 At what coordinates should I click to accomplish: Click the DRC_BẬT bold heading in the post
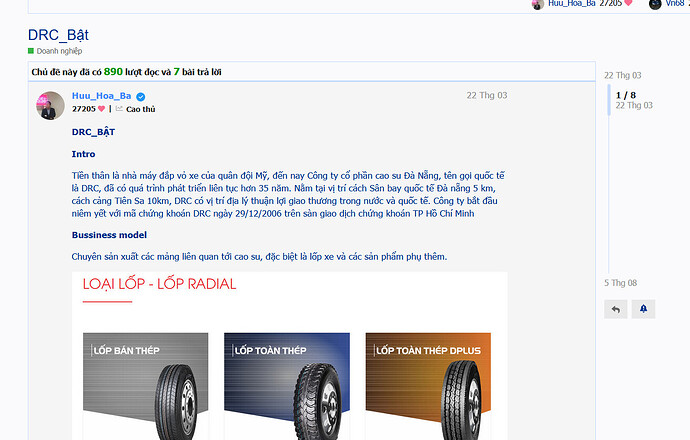[93, 132]
